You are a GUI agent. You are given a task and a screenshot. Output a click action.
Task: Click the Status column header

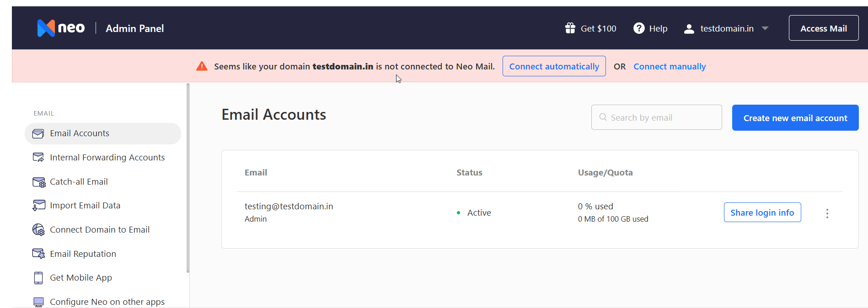point(469,173)
